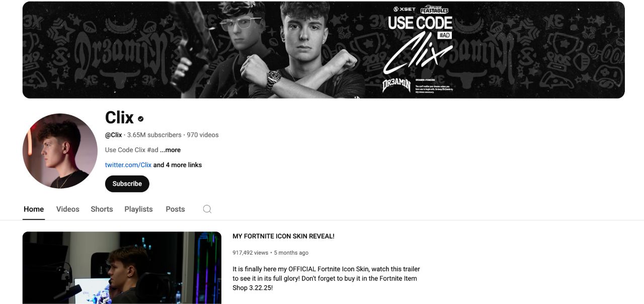
Task: Click the Feastables logo in the banner
Action: pyautogui.click(x=434, y=10)
